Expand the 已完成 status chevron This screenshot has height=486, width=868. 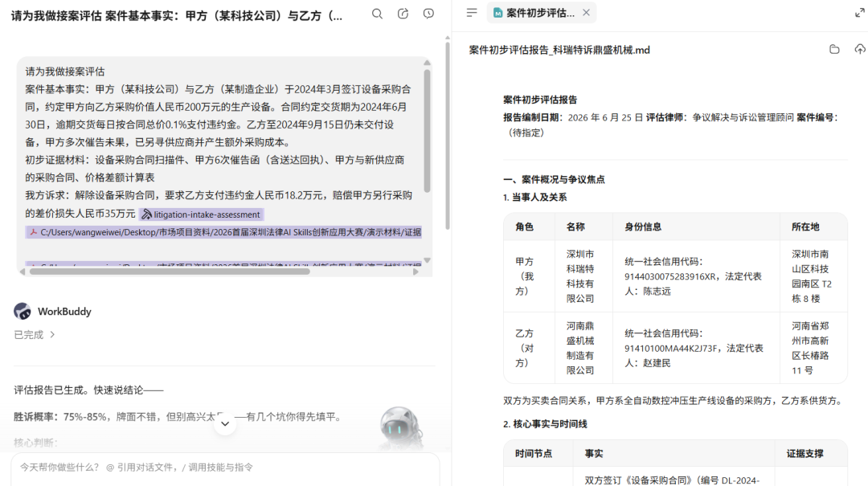52,334
